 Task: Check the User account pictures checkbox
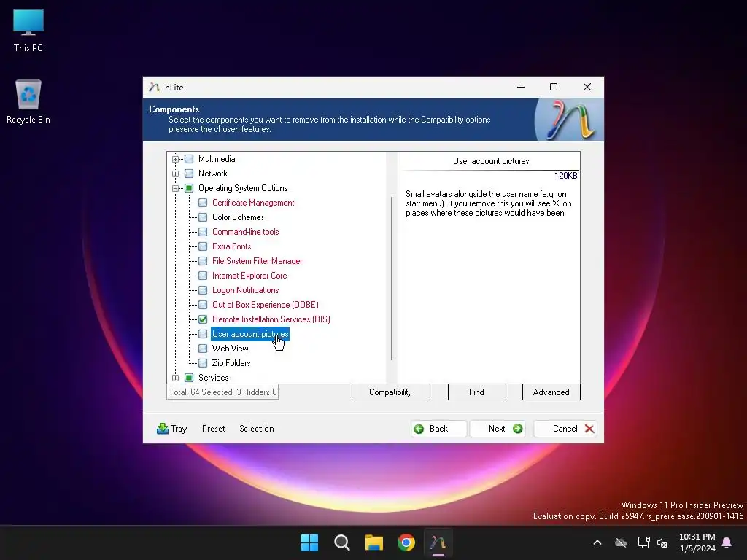point(203,334)
